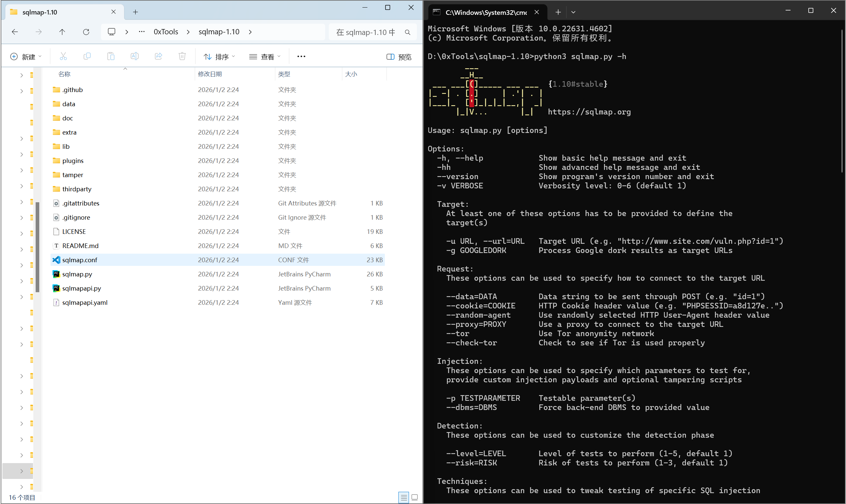The width and height of the screenshot is (846, 504).
Task: Click the Cut scissors icon in toolbar
Action: coord(63,56)
